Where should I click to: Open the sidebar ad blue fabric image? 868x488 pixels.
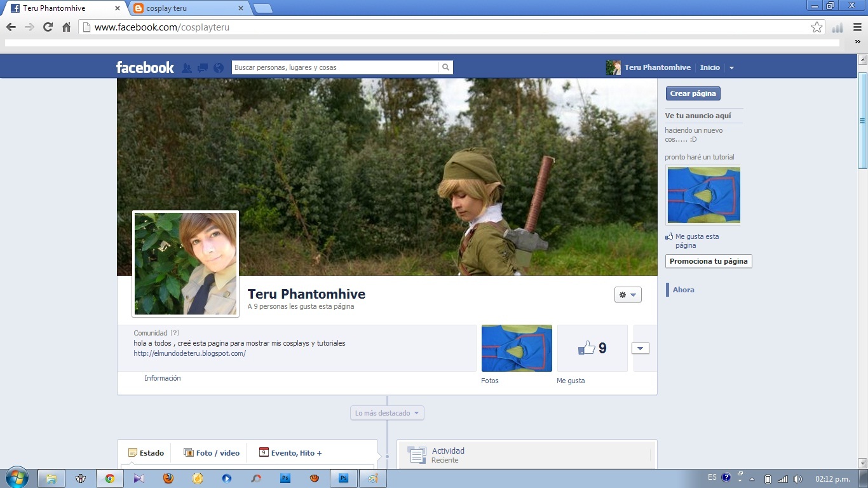coord(703,195)
